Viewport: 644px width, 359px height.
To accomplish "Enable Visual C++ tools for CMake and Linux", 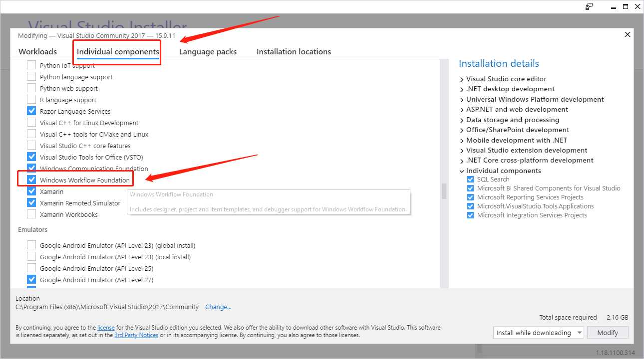I will click(x=31, y=134).
